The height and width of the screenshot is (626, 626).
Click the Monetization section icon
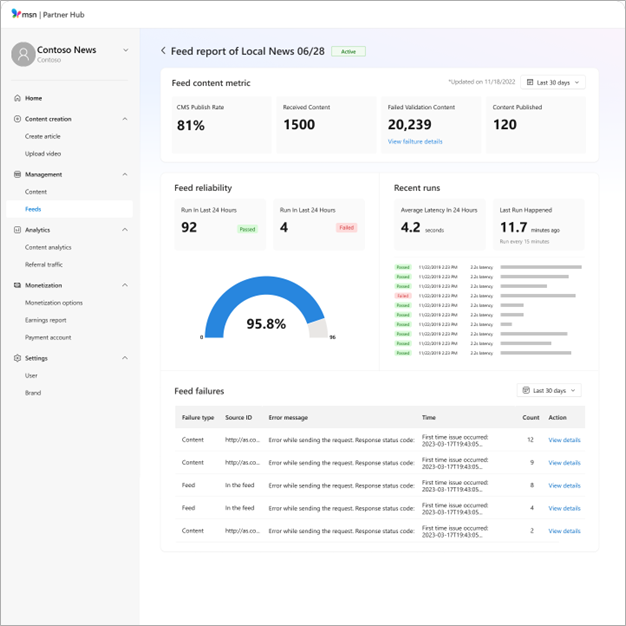pyautogui.click(x=17, y=285)
